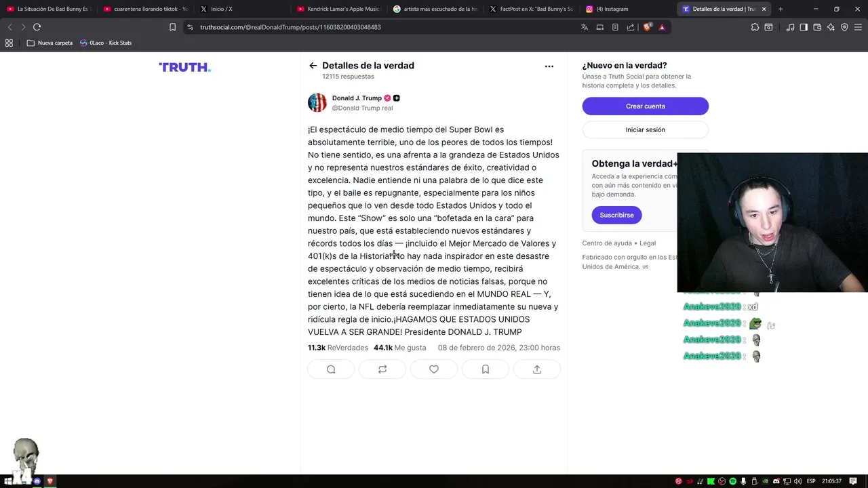Open the extensions puzzle icon
This screenshot has height=488, width=868.
point(755,27)
